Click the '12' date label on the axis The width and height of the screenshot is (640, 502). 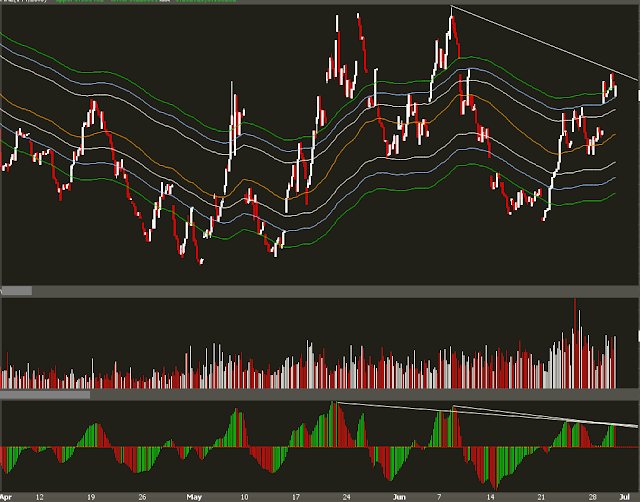click(39, 497)
